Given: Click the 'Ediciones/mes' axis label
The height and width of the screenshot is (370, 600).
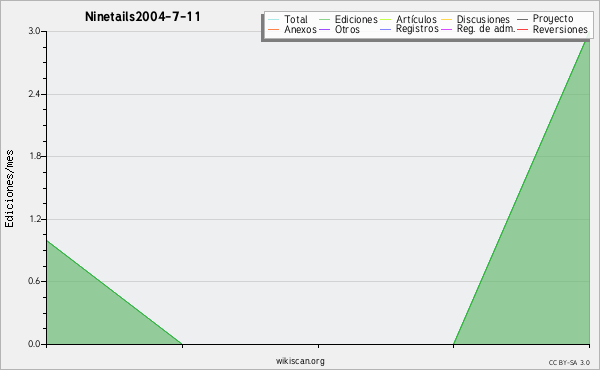Looking at the screenshot, I should 9,189.
